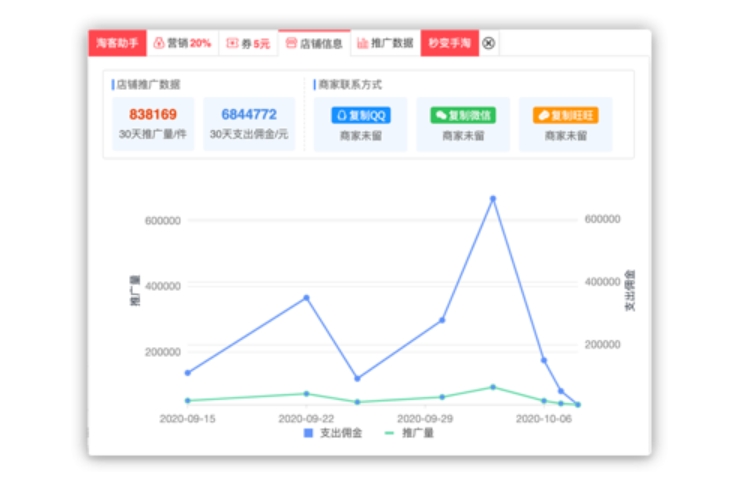Toggle the 推广量 legend series
The height and width of the screenshot is (502, 741).
[408, 433]
